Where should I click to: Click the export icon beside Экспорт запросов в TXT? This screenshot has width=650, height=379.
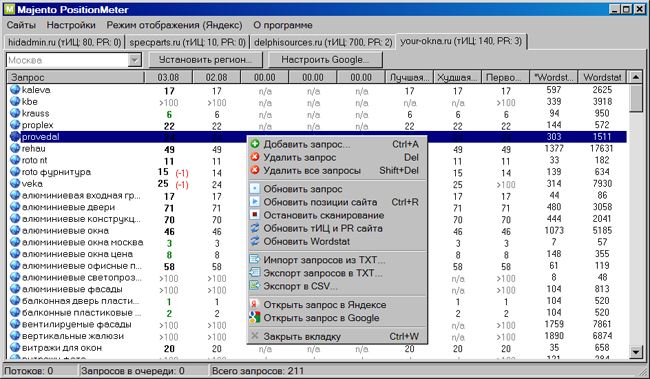pyautogui.click(x=255, y=273)
